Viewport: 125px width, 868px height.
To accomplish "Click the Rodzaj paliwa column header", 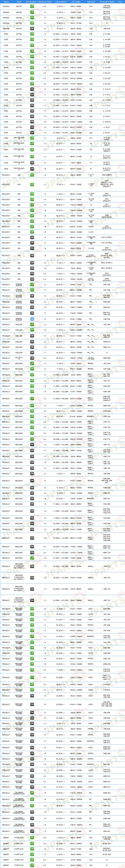I will point(31,2).
